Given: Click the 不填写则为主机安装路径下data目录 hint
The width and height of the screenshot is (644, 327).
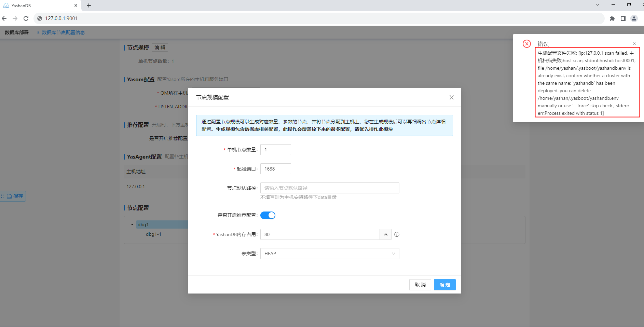Looking at the screenshot, I should (x=299, y=197).
